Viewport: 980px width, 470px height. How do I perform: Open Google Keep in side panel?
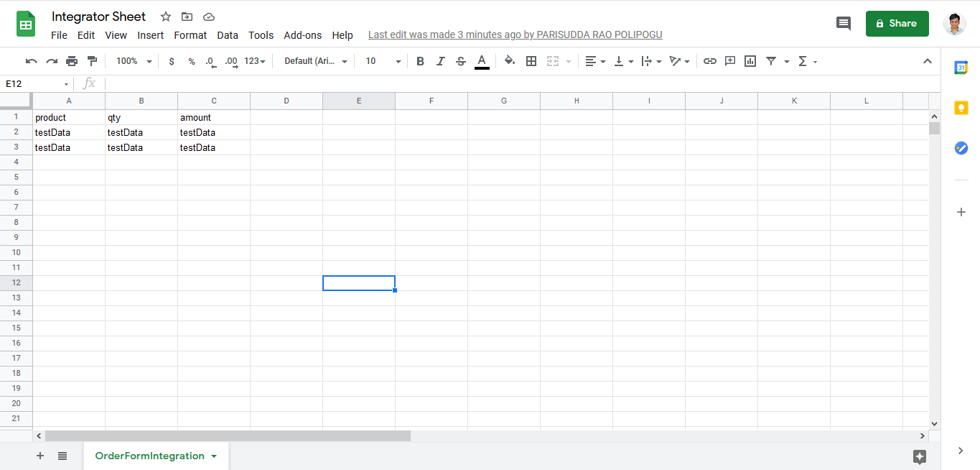tap(961, 108)
